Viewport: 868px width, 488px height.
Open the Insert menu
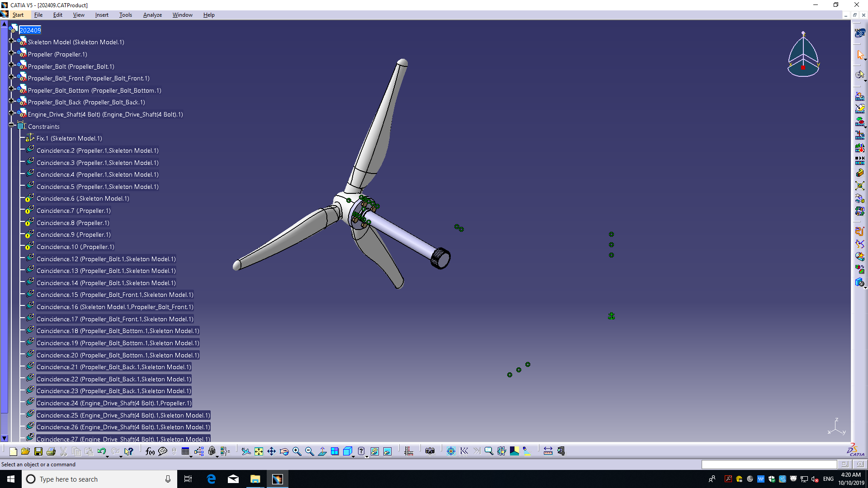pos(102,15)
